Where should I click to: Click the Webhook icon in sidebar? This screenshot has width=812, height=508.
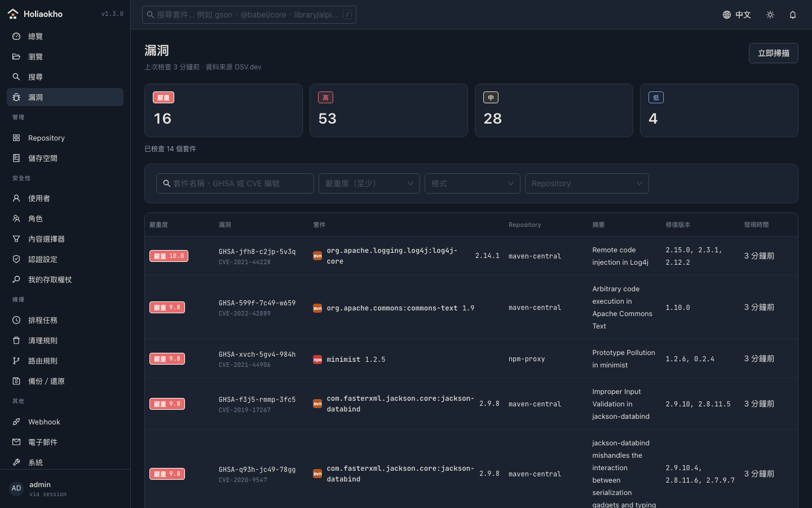pyautogui.click(x=16, y=422)
